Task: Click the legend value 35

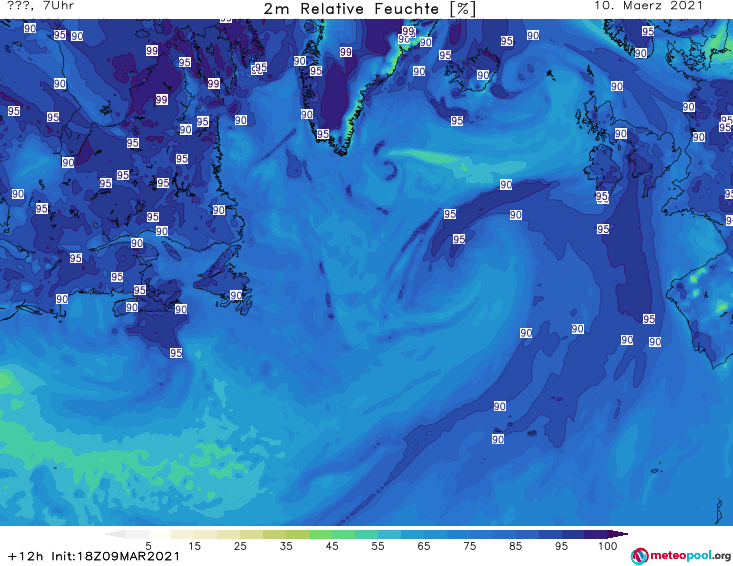Action: point(286,545)
